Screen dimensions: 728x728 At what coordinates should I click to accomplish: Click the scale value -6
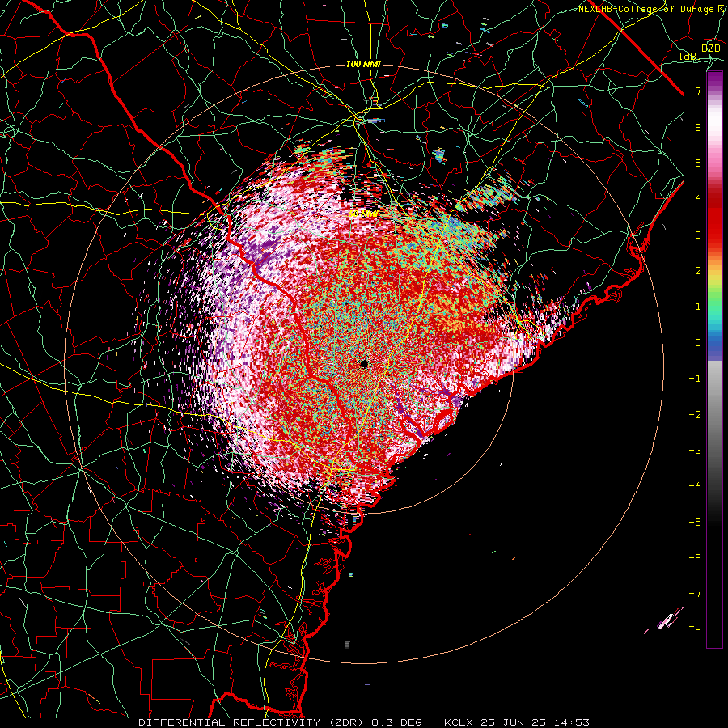tap(695, 558)
